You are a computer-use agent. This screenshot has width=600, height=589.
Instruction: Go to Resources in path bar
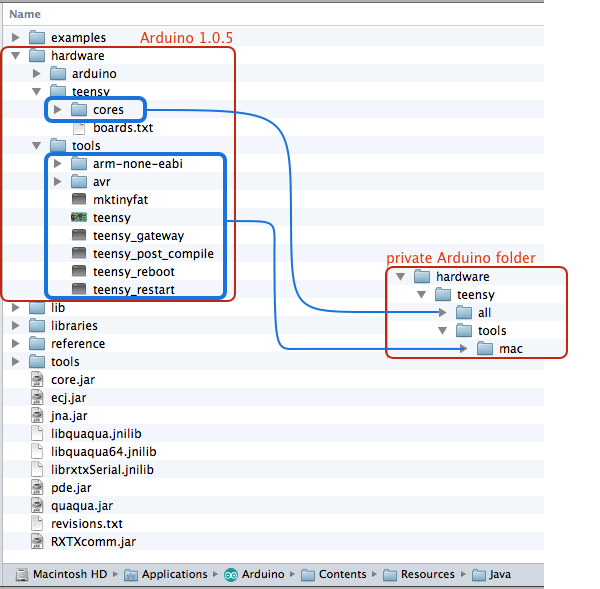point(427,574)
